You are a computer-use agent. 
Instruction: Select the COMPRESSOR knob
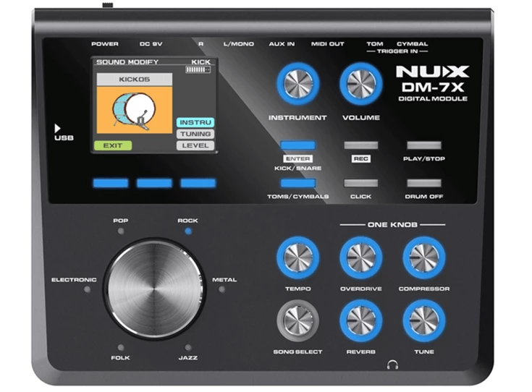point(424,257)
